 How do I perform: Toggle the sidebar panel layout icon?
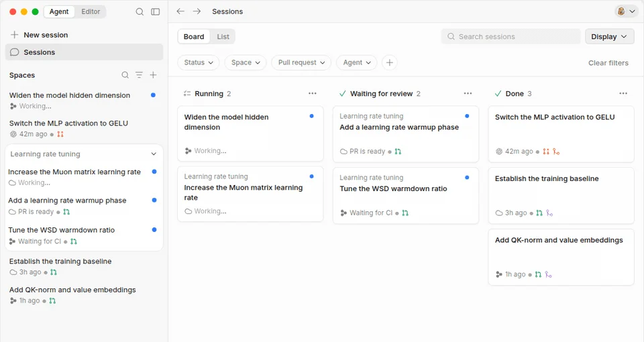tap(155, 11)
